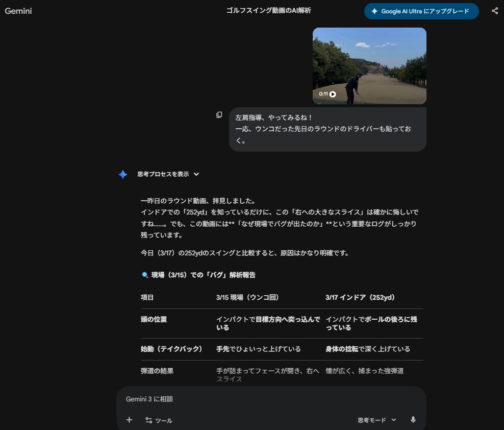Expand the 思考プロセスを表示 thinking process section

[x=164, y=174]
